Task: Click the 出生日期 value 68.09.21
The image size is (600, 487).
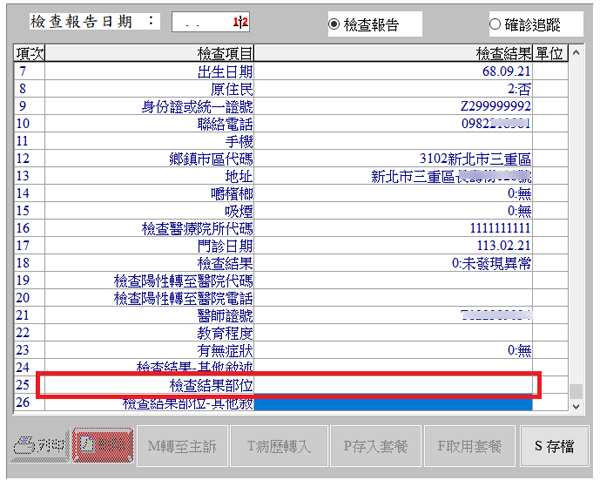Action: [395, 72]
